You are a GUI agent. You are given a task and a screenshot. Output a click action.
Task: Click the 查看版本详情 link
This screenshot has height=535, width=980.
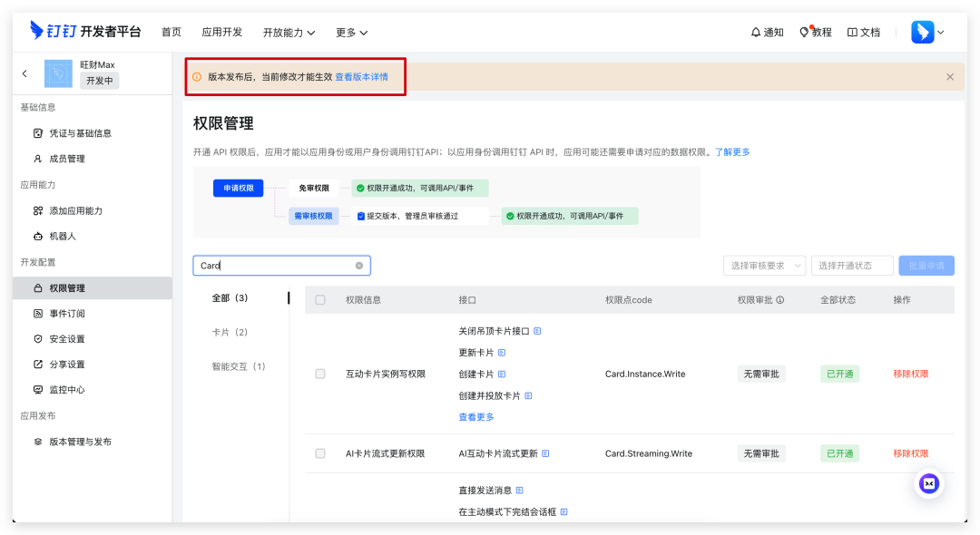[361, 77]
